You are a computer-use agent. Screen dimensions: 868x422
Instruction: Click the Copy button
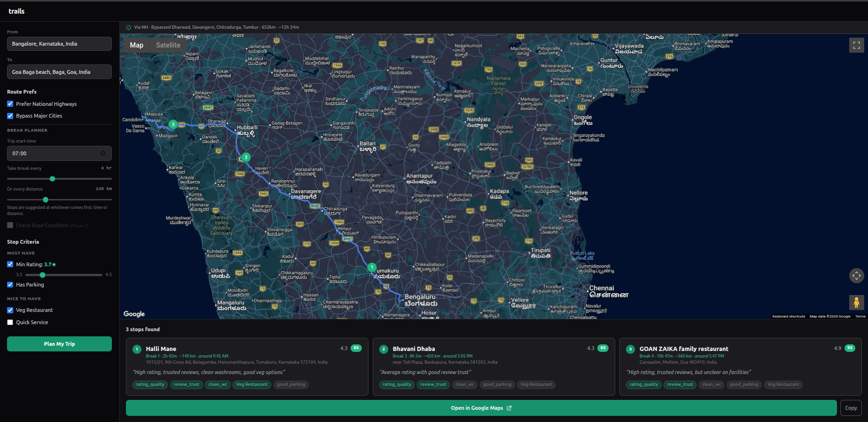pyautogui.click(x=851, y=408)
